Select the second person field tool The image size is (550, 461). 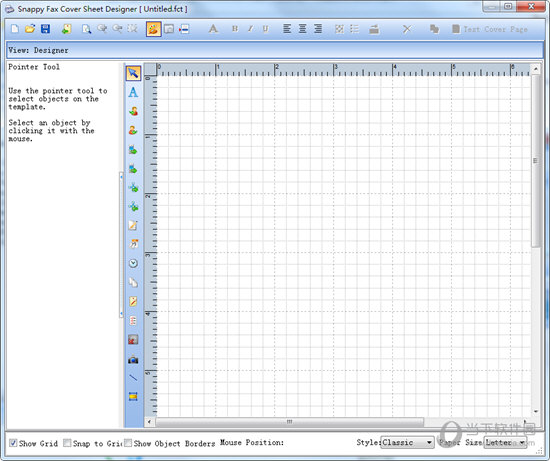click(133, 130)
